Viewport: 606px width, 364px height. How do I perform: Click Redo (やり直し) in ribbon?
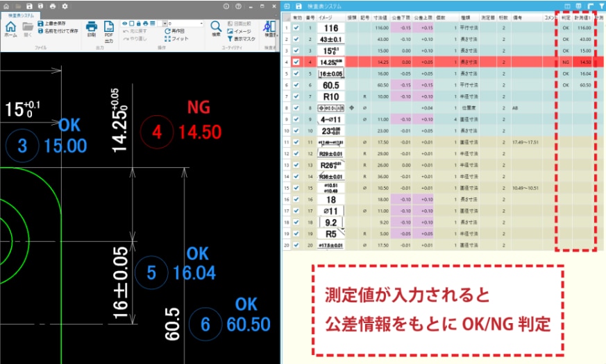135,39
